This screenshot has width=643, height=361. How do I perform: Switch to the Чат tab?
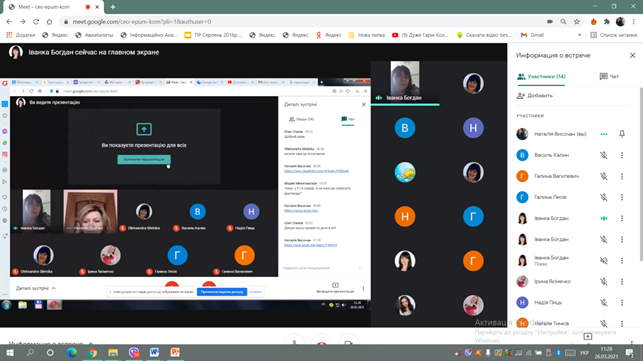[609, 77]
